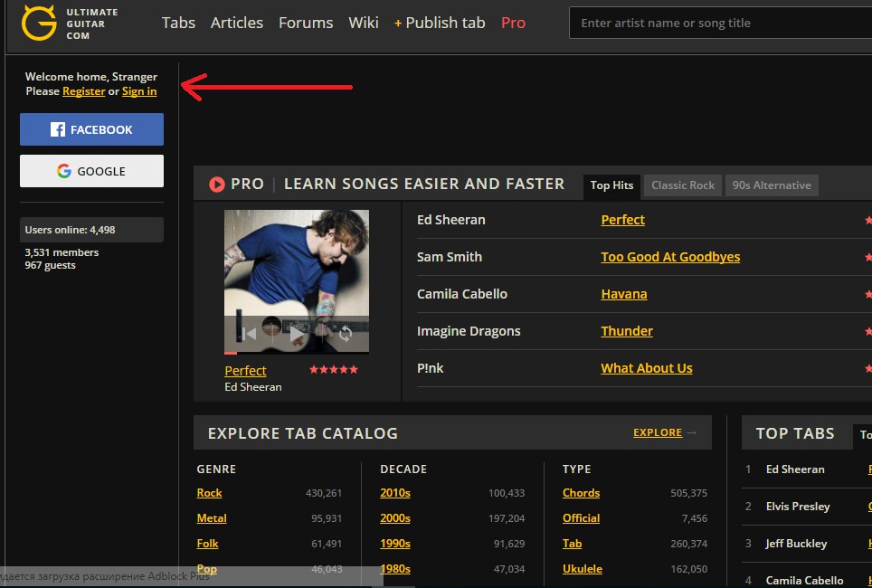Open the Too Good At Goodbyes link
The height and width of the screenshot is (588, 872).
(670, 257)
